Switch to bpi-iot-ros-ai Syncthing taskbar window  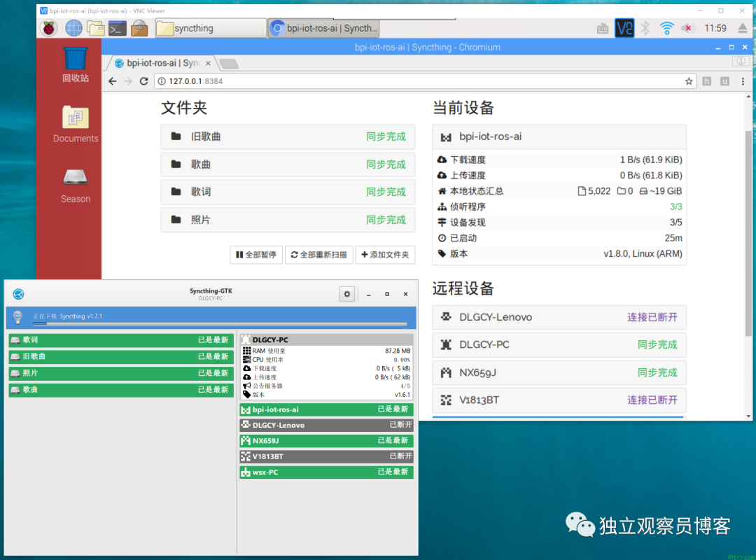tap(324, 29)
